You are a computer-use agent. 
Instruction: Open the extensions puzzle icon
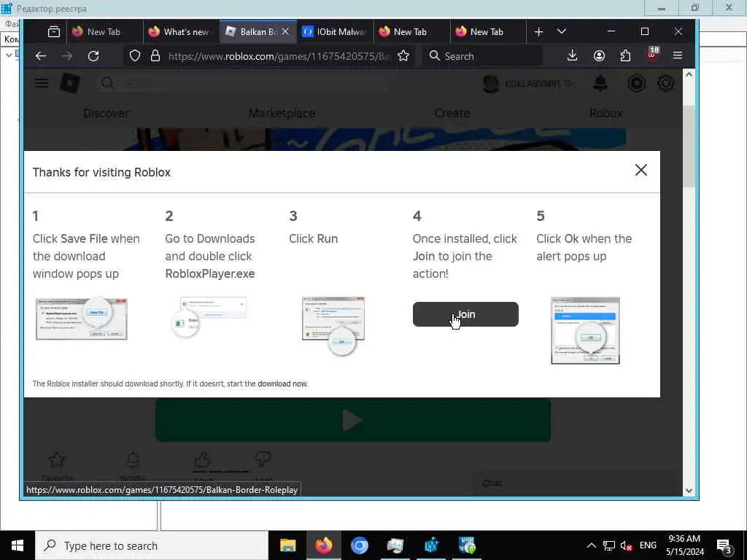625,55
